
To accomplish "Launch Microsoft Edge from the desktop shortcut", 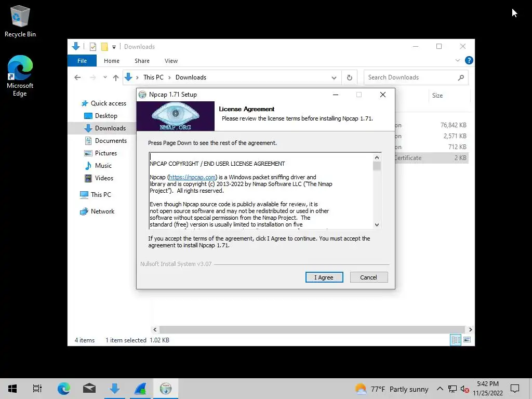I will 20,76.
